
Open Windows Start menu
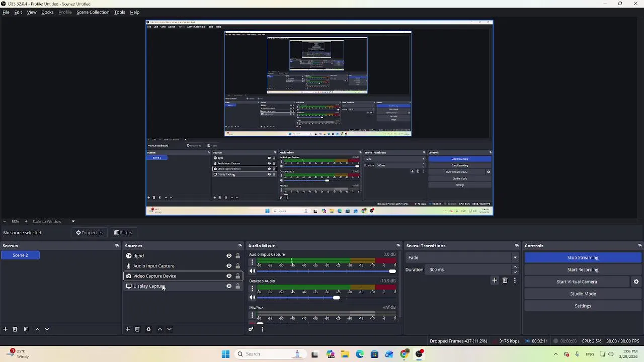[225, 354]
